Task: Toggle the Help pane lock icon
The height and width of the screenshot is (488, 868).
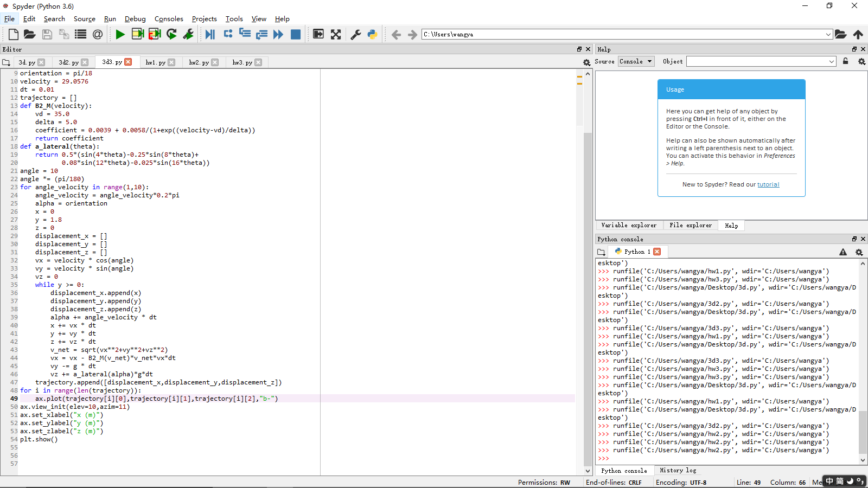Action: [x=845, y=61]
